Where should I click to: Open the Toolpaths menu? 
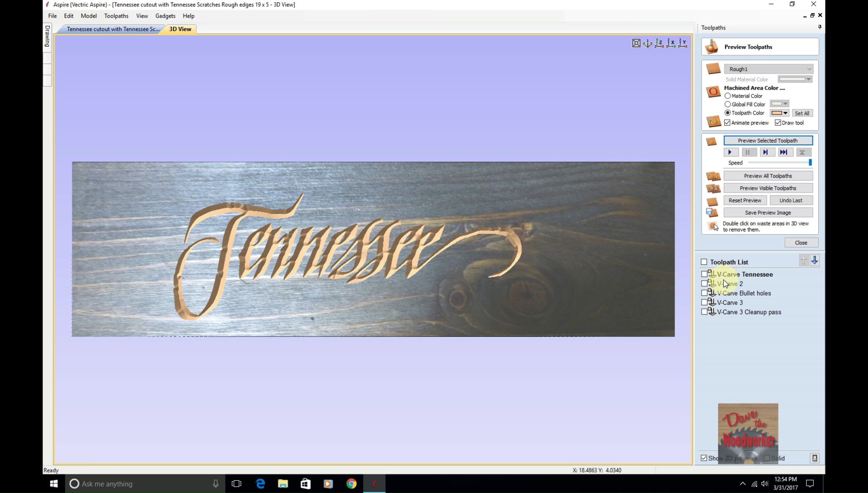point(116,16)
